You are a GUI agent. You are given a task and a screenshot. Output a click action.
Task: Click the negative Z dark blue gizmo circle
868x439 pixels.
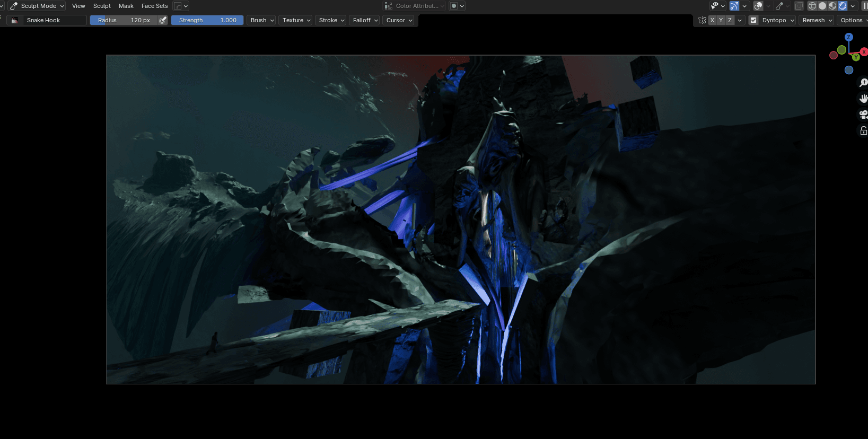coord(849,70)
